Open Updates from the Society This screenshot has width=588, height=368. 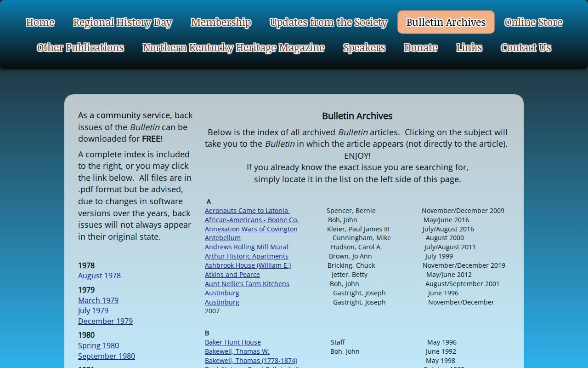328,22
